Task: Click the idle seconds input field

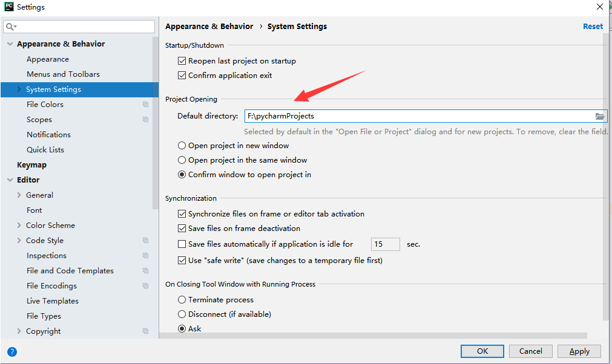Action: 385,244
